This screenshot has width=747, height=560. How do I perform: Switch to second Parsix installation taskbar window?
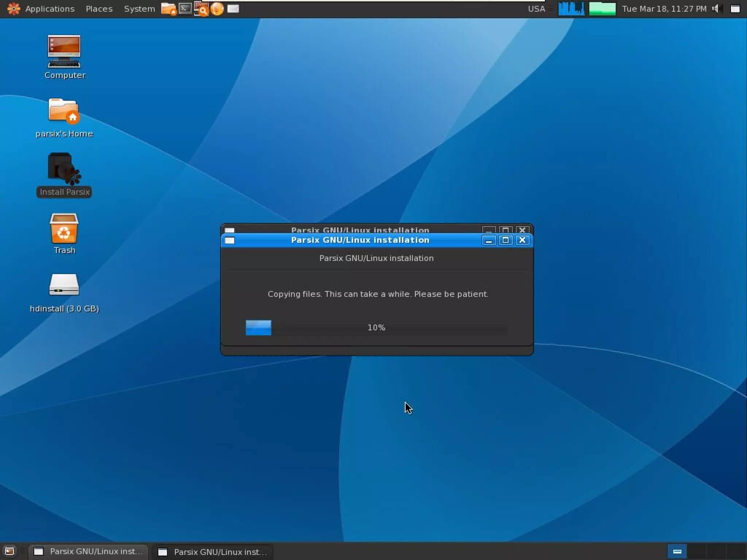[x=213, y=552]
